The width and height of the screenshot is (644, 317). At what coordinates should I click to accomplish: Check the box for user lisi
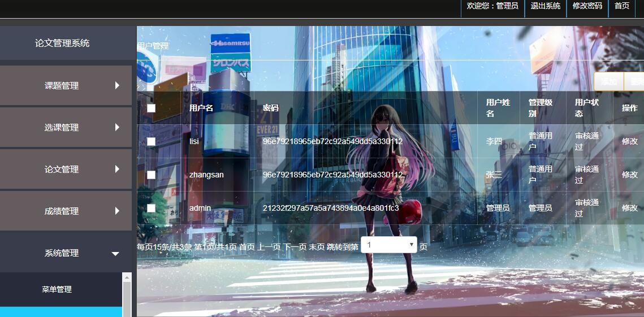pyautogui.click(x=151, y=141)
